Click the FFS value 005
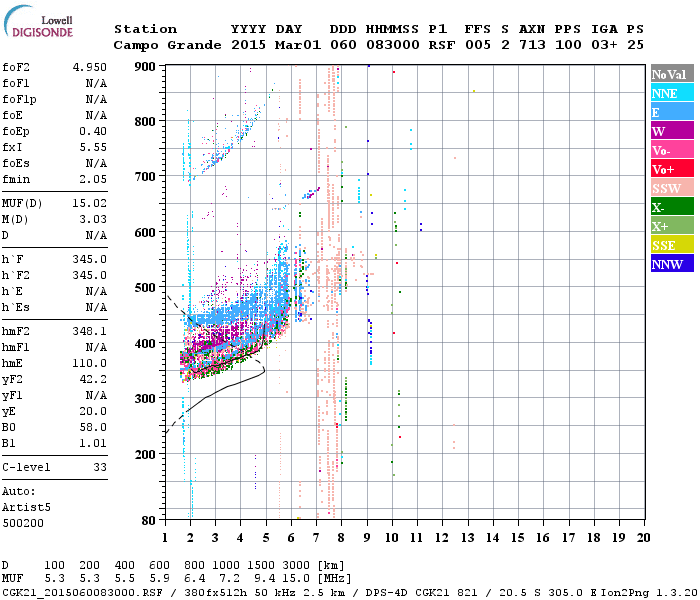Viewport: 700px width, 600px height. (x=478, y=45)
